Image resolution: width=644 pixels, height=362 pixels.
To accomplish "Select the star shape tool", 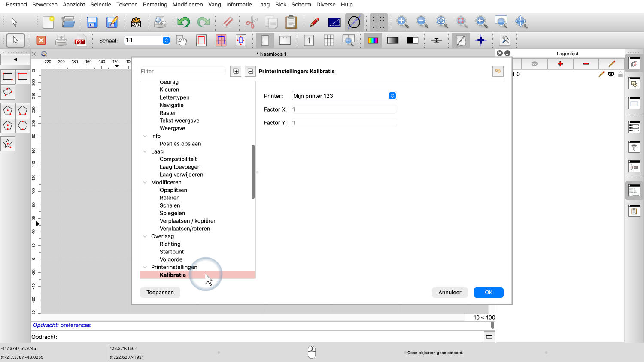I will tap(8, 144).
